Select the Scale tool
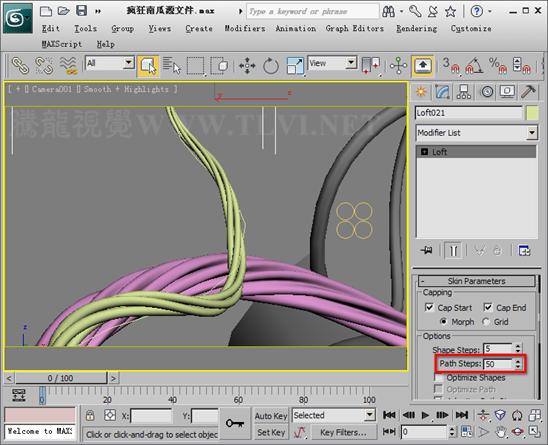Image resolution: width=548 pixels, height=445 pixels. (295, 66)
